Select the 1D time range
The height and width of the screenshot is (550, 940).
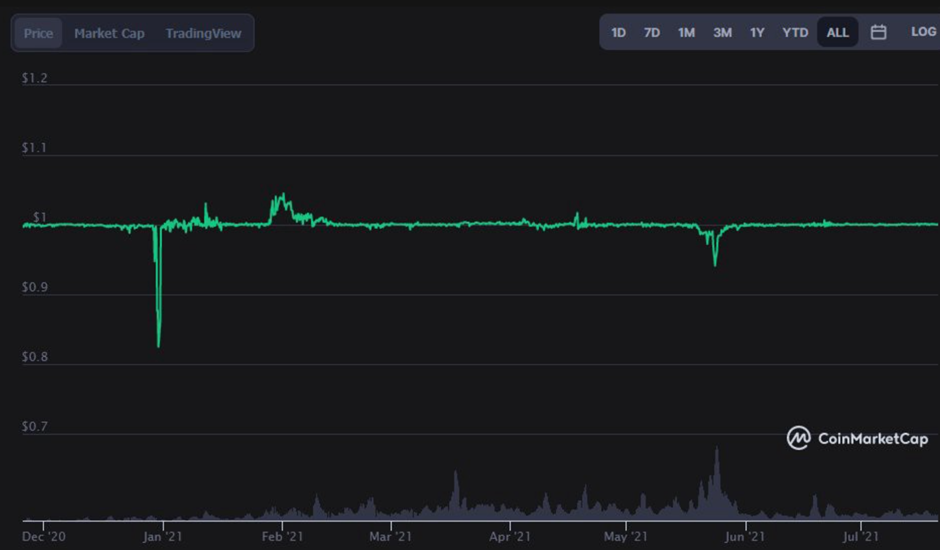pos(618,32)
